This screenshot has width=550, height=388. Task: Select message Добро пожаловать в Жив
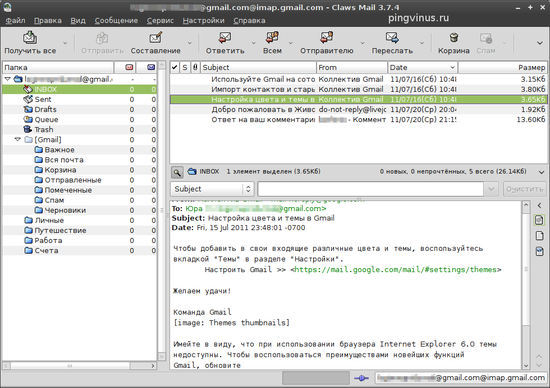click(358, 109)
